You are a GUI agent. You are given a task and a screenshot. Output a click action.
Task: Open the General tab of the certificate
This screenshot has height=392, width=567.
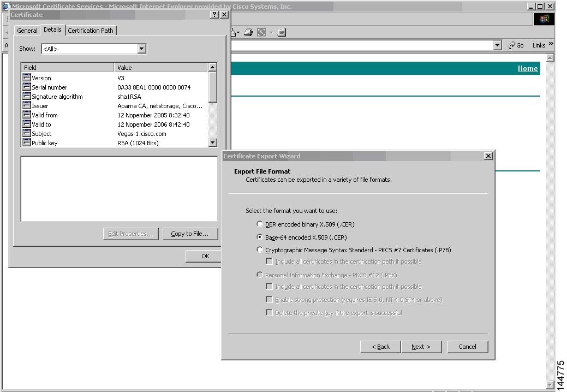(x=26, y=31)
